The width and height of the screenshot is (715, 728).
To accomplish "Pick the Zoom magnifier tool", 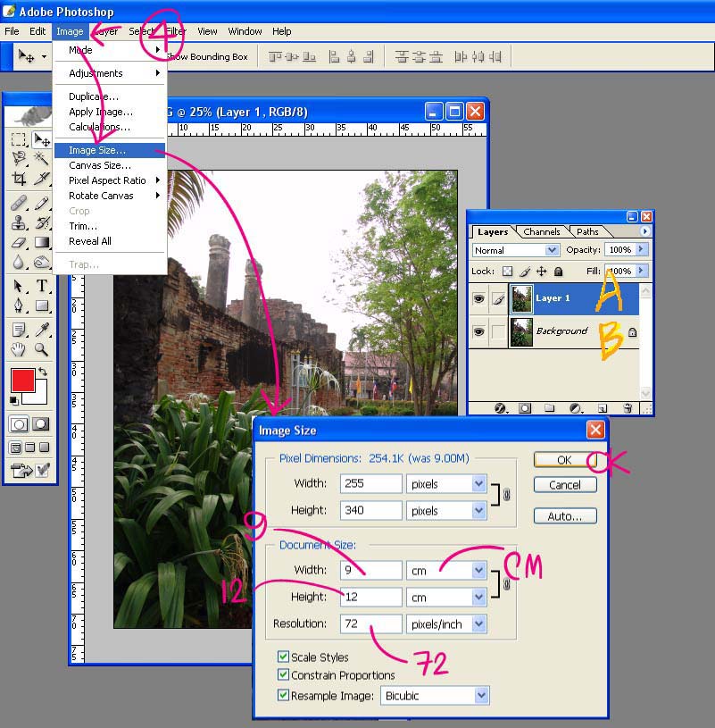I will pyautogui.click(x=41, y=349).
